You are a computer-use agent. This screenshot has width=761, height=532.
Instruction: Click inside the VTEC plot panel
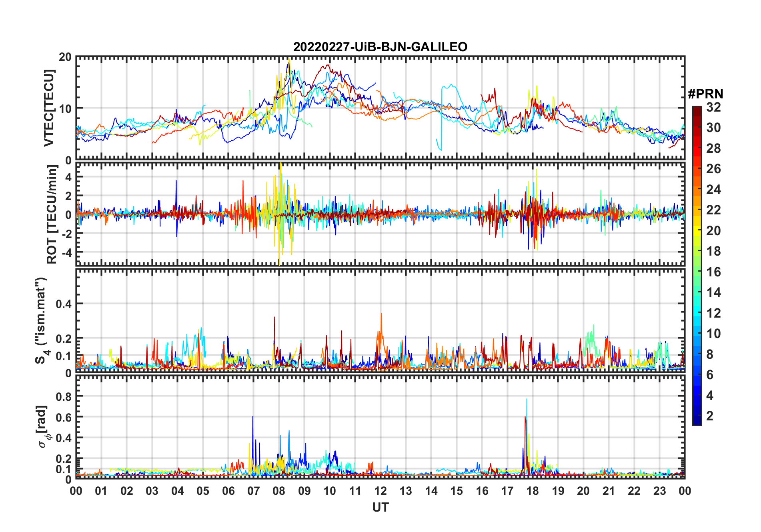(x=380, y=108)
